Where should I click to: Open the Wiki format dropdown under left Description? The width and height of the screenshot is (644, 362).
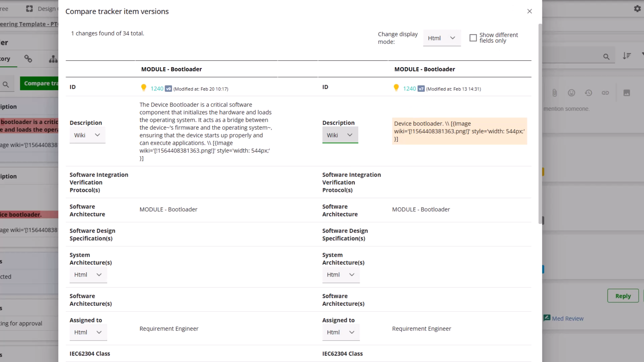87,135
